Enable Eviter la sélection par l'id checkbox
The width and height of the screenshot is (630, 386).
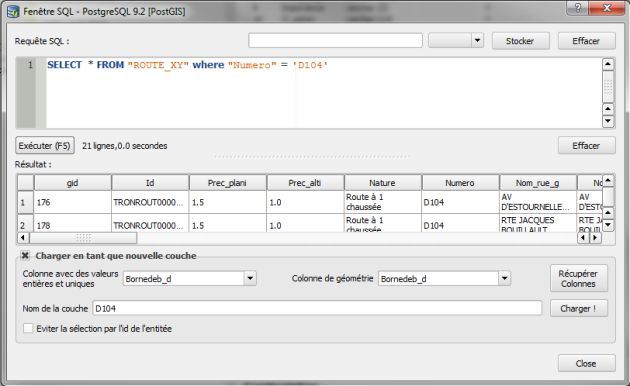click(x=28, y=329)
